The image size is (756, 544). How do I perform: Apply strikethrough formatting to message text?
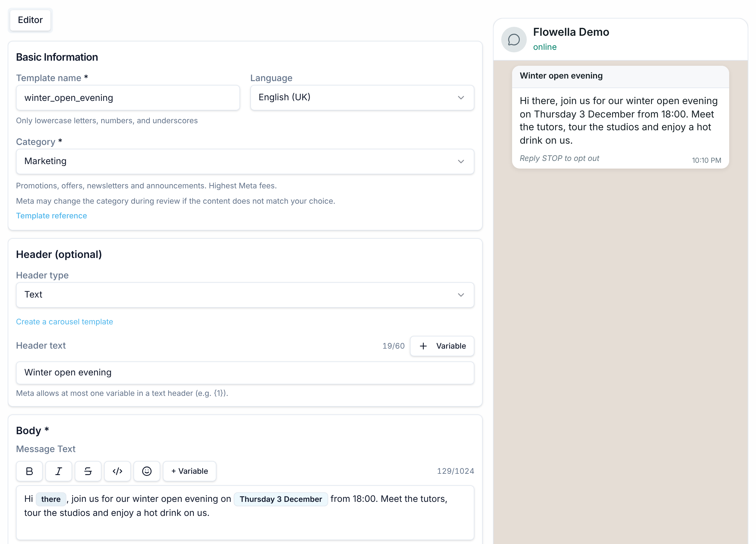88,471
